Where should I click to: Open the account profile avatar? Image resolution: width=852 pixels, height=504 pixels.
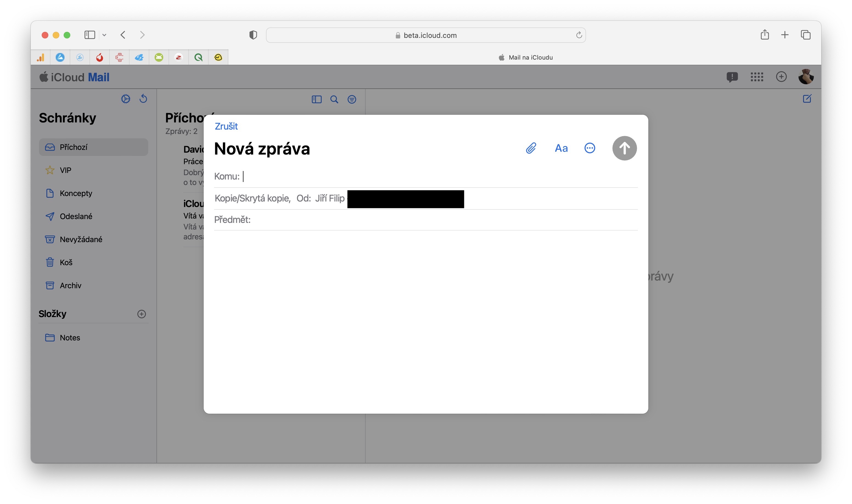tap(806, 77)
